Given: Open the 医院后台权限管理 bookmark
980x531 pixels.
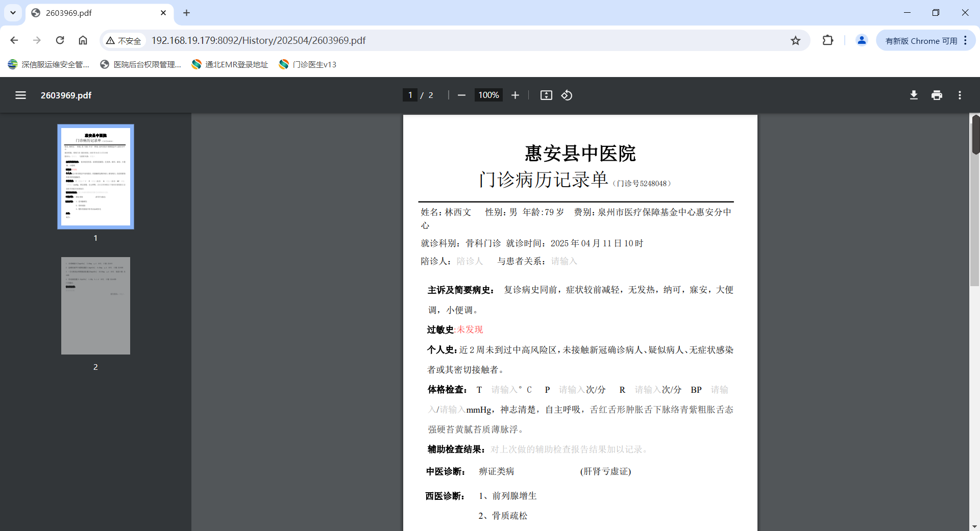Looking at the screenshot, I should 141,64.
